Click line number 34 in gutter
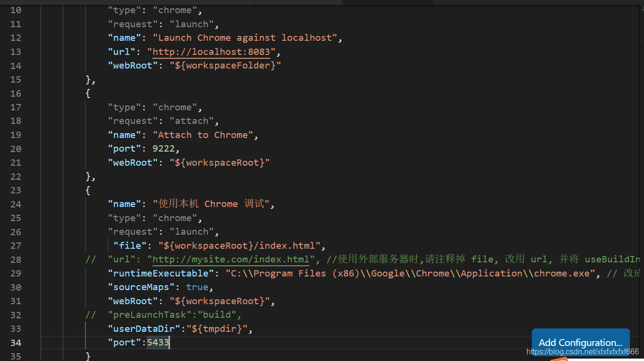This screenshot has height=361, width=644. (16, 343)
